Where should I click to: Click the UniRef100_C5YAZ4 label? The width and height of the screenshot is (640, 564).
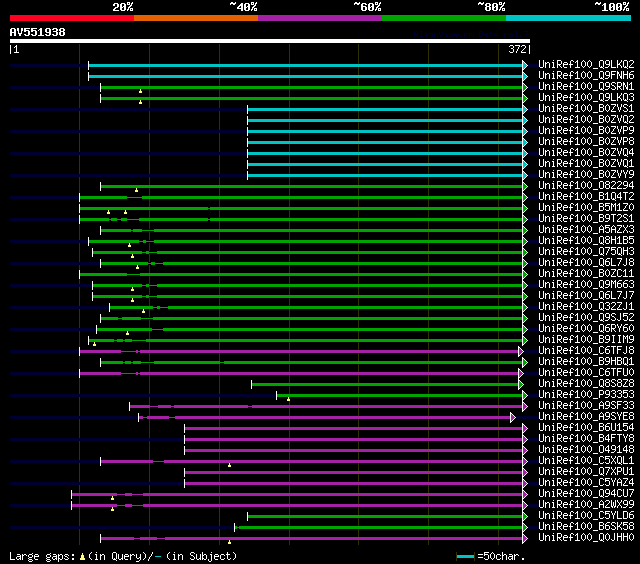[586, 483]
